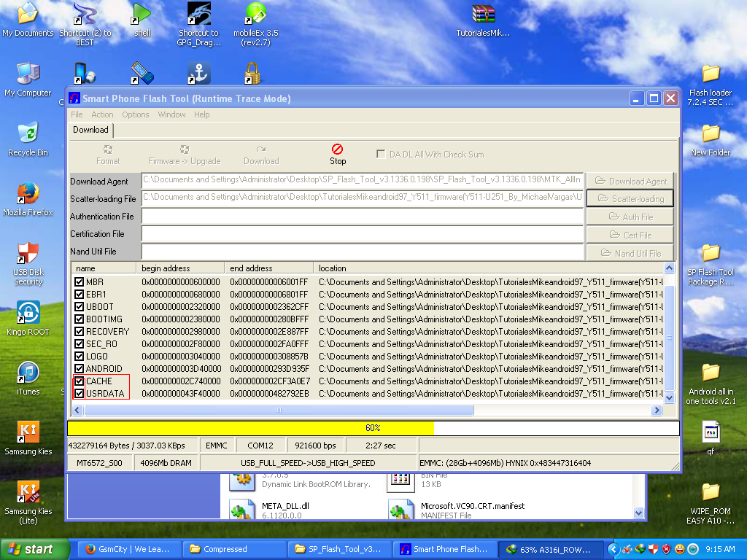The height and width of the screenshot is (560, 747).
Task: Uncheck the USRDATA partition checkbox
Action: [x=80, y=394]
